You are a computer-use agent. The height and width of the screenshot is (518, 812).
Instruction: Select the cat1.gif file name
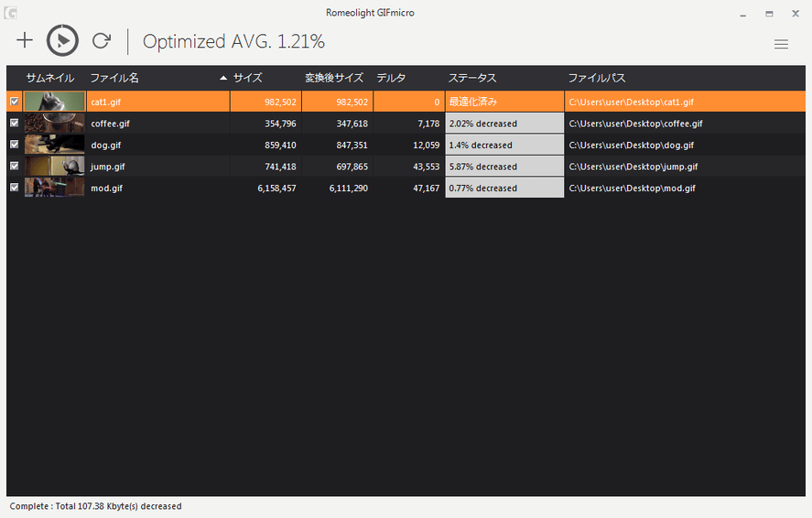click(x=105, y=102)
